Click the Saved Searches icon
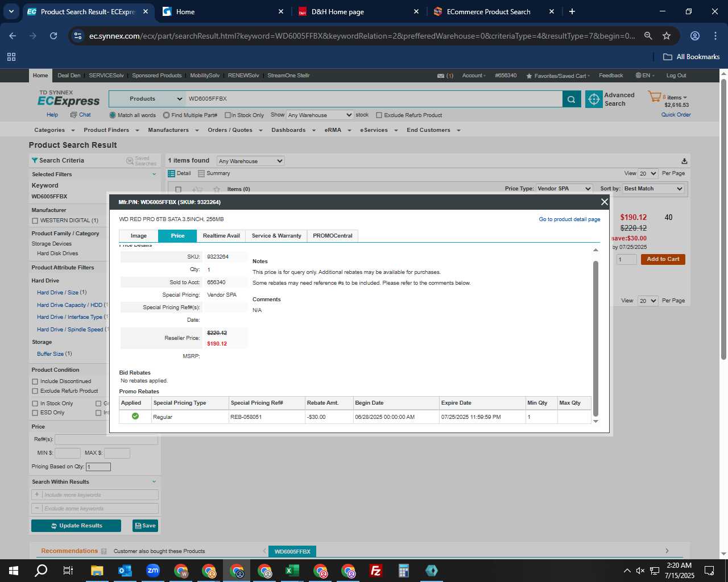The height and width of the screenshot is (582, 728). coord(130,161)
